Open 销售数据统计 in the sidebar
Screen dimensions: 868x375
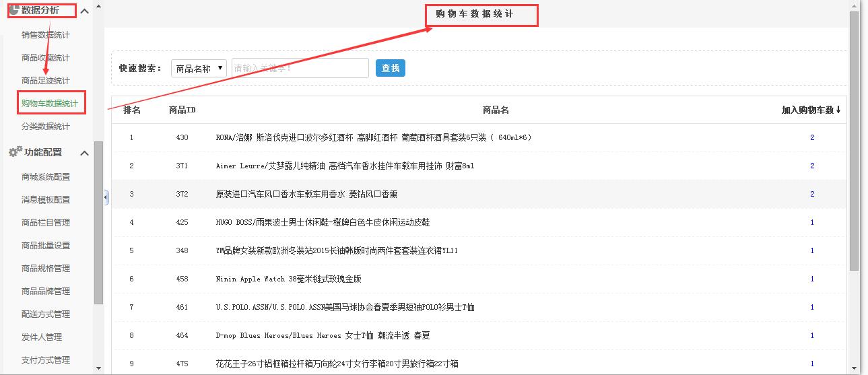coord(45,35)
